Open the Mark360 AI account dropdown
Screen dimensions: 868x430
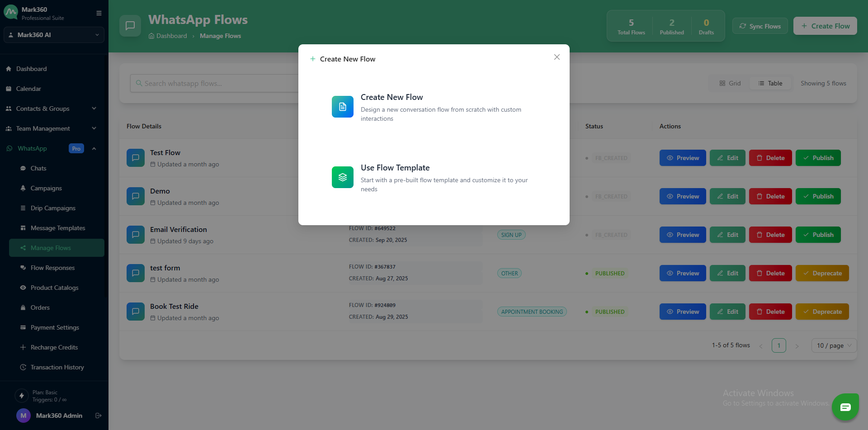pyautogui.click(x=54, y=35)
